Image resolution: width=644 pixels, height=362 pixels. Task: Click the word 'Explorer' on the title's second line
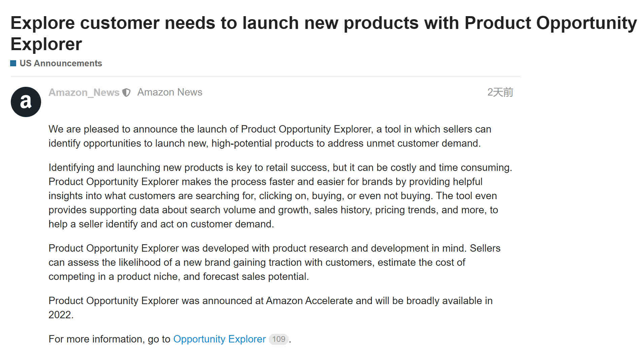[46, 44]
